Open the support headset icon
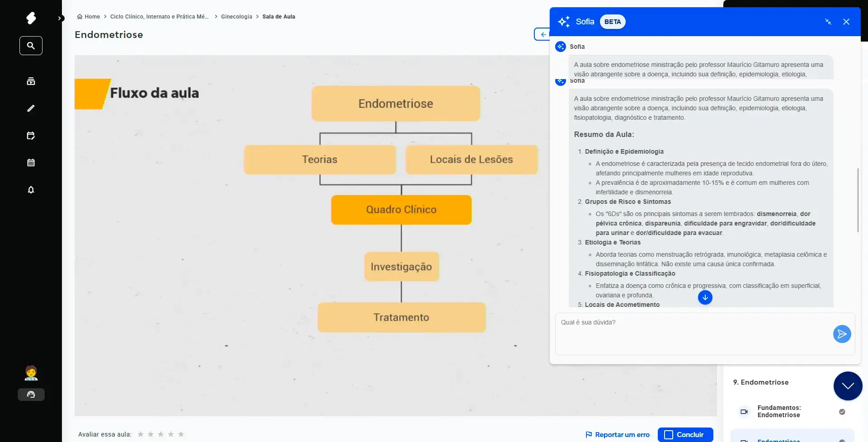This screenshot has height=442, width=868. (x=31, y=395)
